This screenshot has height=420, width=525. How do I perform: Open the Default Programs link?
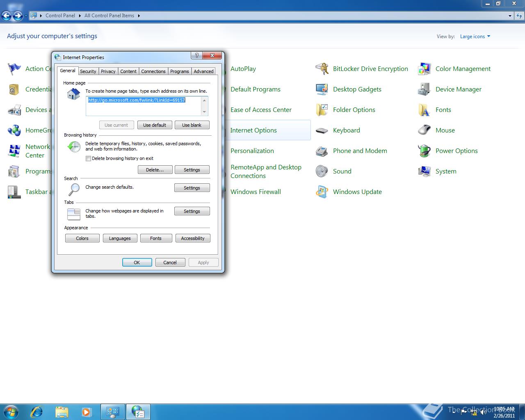click(x=256, y=89)
